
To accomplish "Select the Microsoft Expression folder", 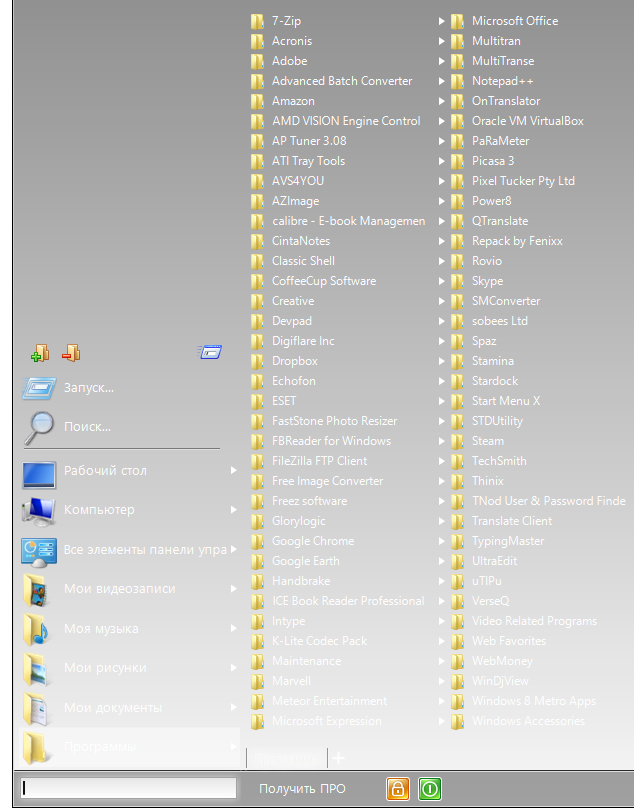I will tap(327, 721).
